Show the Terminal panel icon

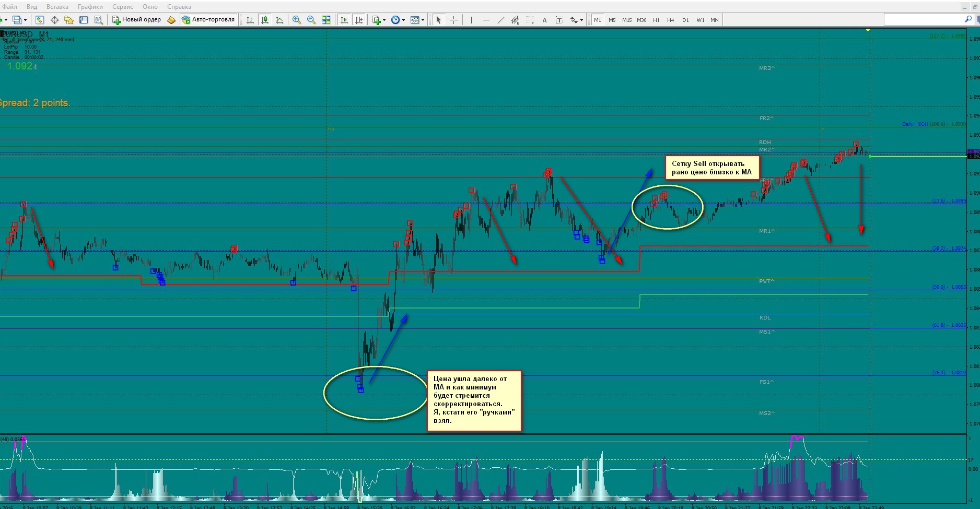tap(84, 20)
